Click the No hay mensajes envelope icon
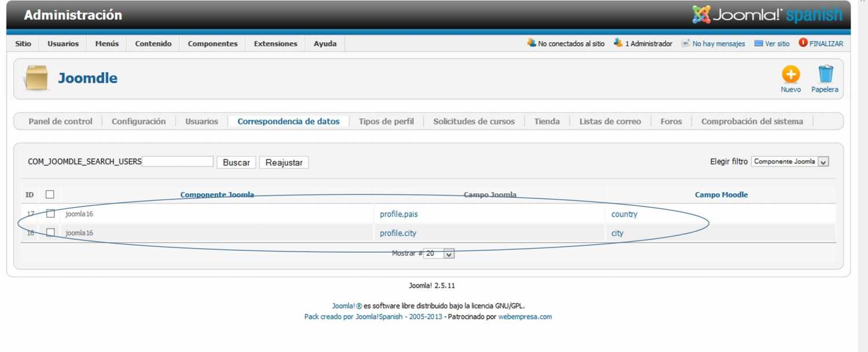 pos(686,43)
